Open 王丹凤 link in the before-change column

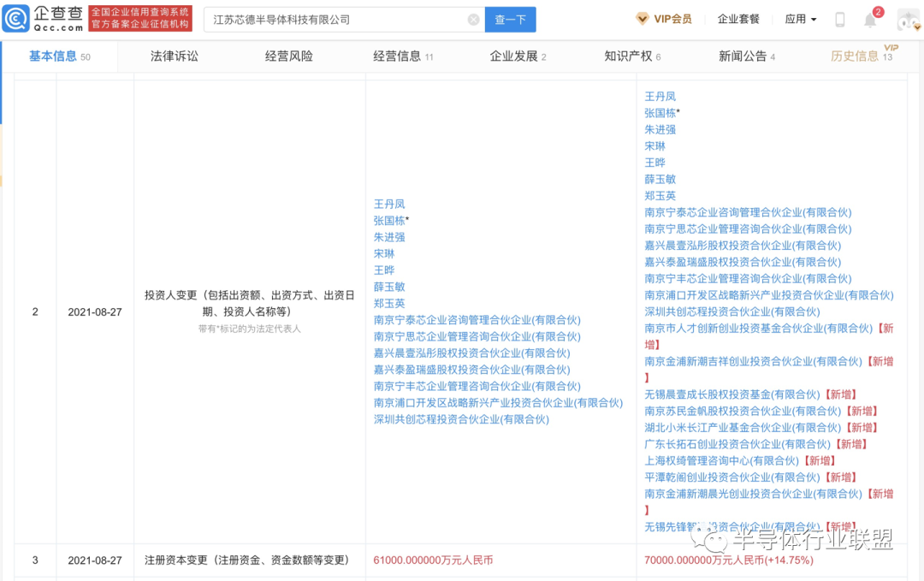(389, 205)
